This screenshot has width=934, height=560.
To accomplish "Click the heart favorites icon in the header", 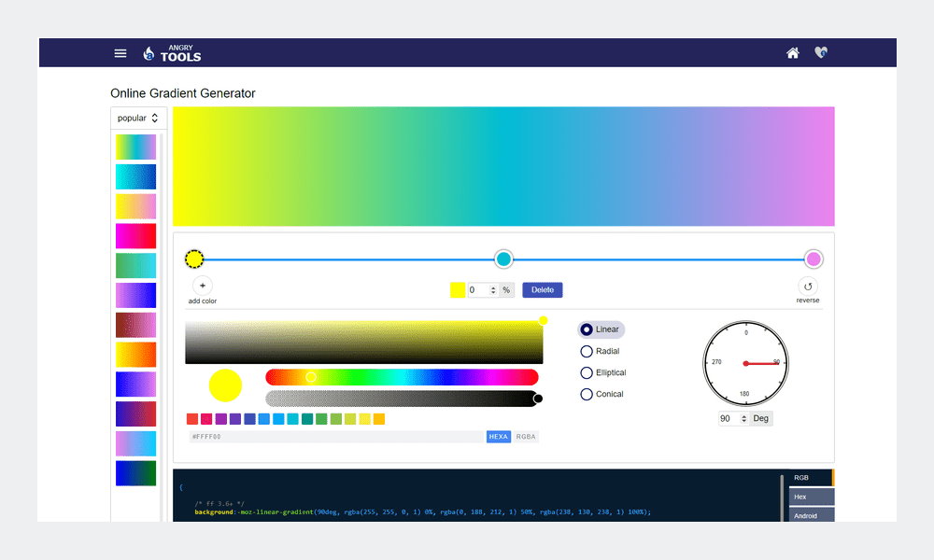I will pyautogui.click(x=821, y=52).
